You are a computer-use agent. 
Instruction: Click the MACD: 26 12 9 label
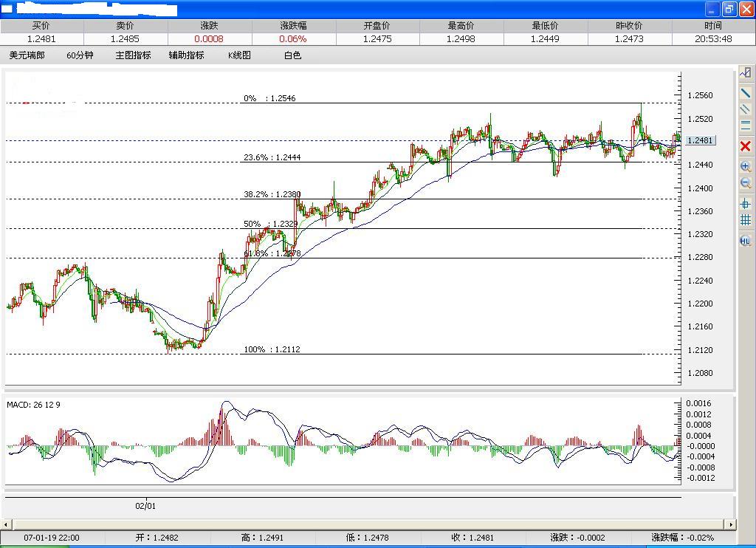click(32, 405)
